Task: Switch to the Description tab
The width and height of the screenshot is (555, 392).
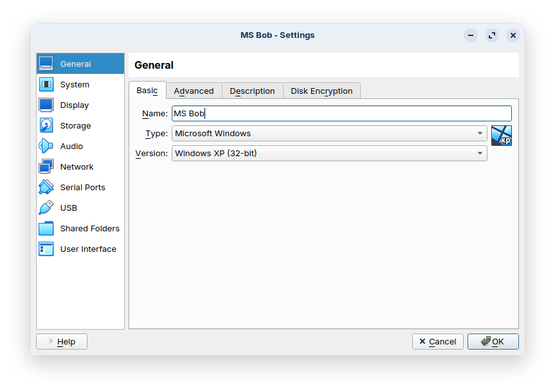Action: click(252, 91)
